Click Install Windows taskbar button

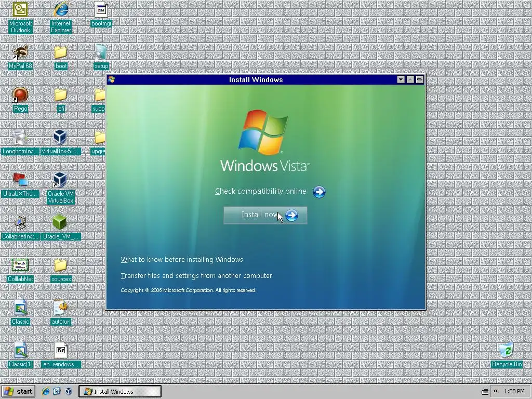point(120,392)
